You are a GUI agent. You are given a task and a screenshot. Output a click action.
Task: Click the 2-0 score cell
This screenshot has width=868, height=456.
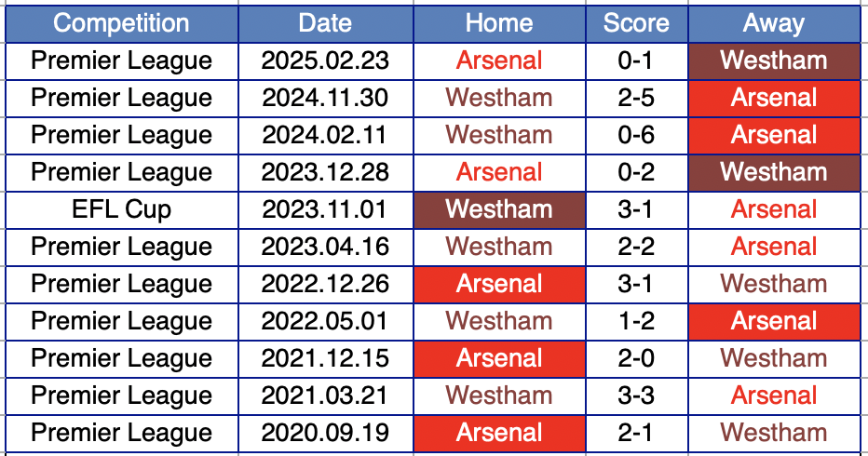pos(636,358)
